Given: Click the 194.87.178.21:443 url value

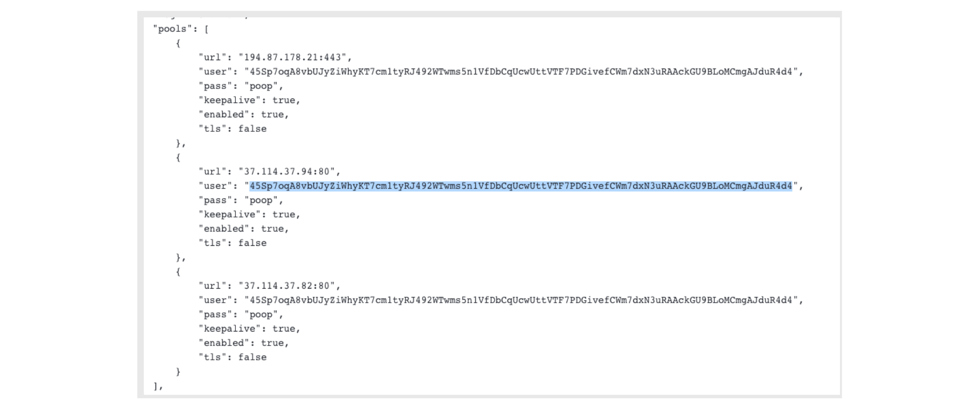Looking at the screenshot, I should click(292, 57).
